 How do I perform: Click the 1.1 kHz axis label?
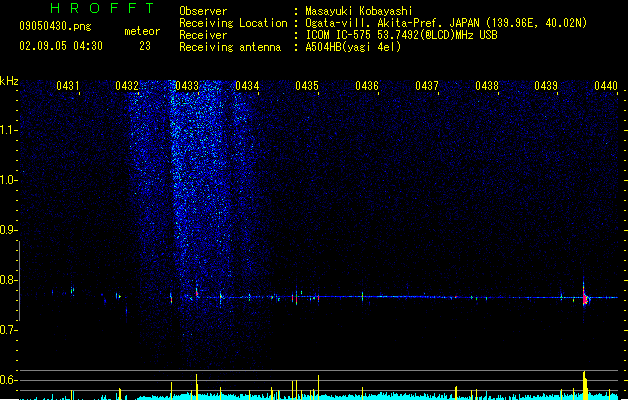pos(8,130)
